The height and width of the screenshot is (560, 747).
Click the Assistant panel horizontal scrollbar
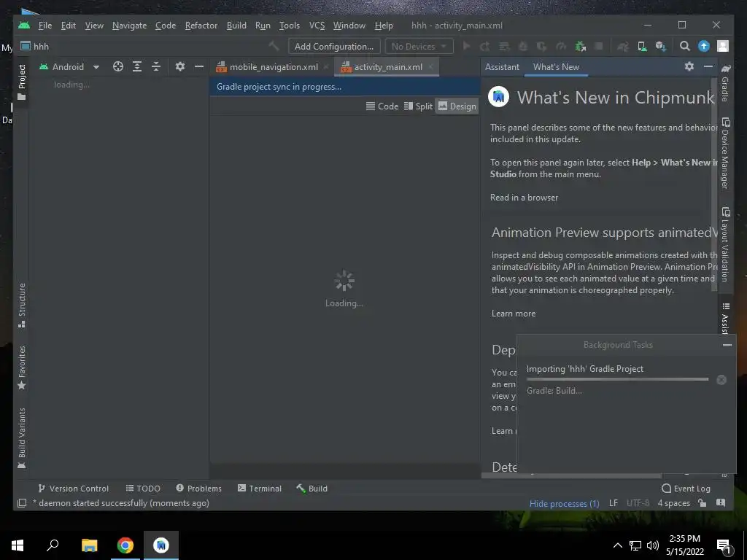pyautogui.click(x=571, y=475)
